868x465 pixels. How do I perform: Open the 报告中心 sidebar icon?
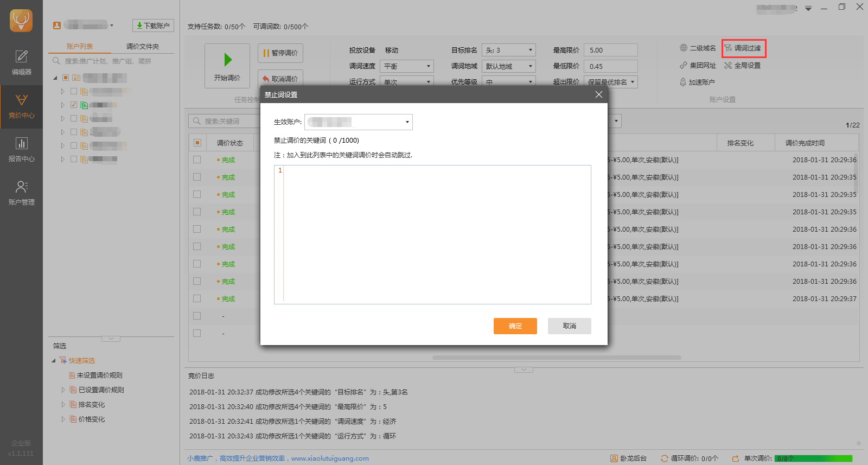tap(21, 150)
